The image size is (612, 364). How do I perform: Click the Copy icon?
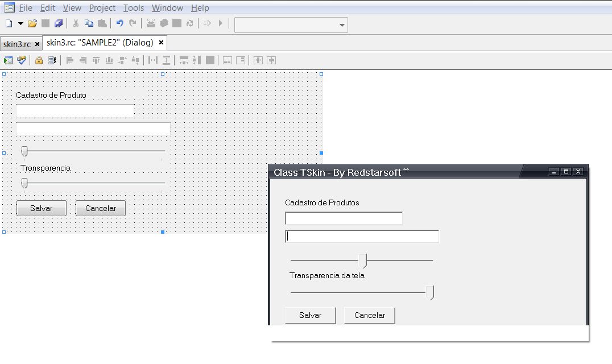tap(89, 23)
